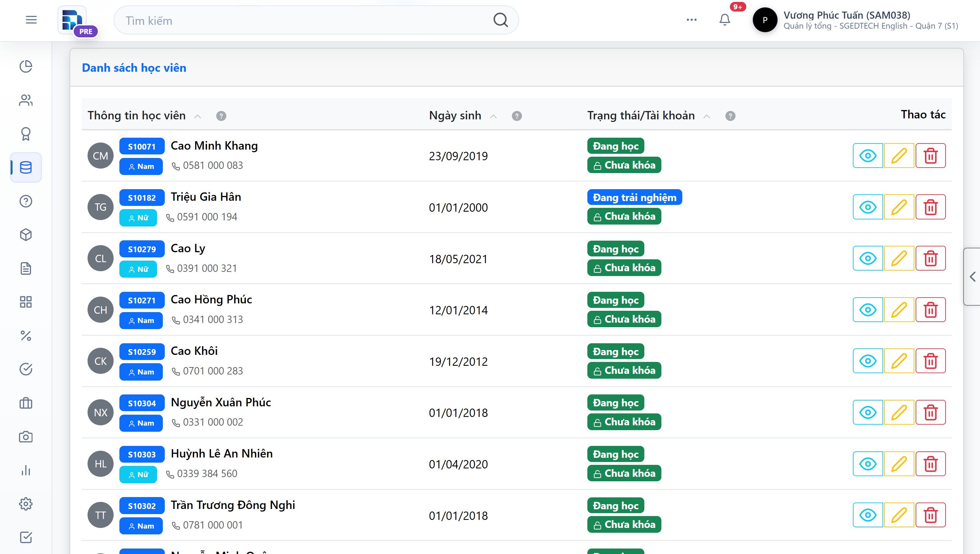Open the document sidebar icon
Screen dimensions: 980x554
pyautogui.click(x=26, y=269)
